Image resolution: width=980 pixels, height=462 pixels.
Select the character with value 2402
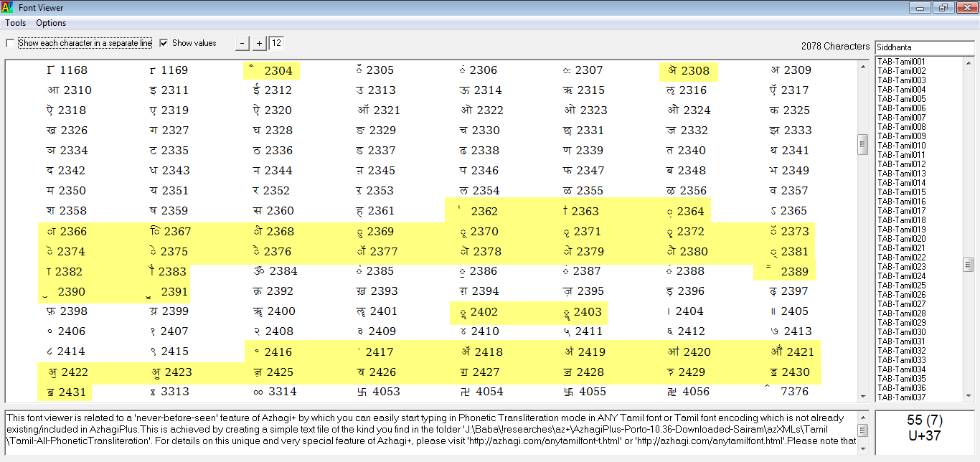pos(481,311)
